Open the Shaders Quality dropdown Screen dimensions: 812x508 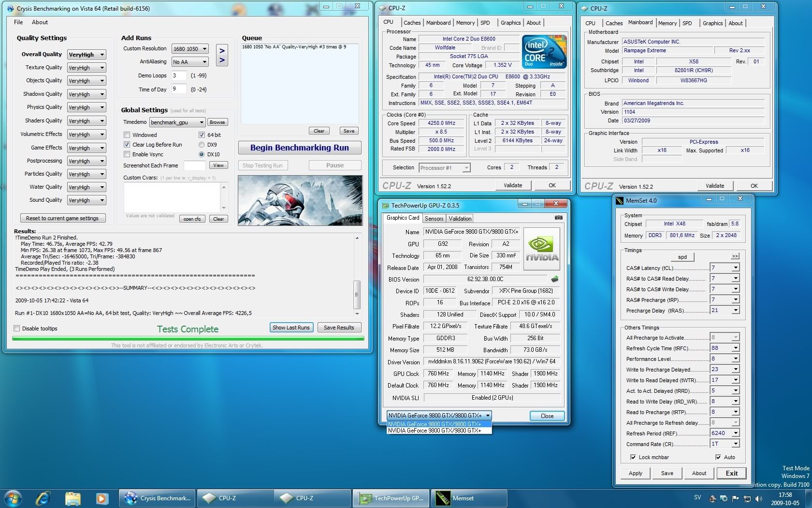86,121
